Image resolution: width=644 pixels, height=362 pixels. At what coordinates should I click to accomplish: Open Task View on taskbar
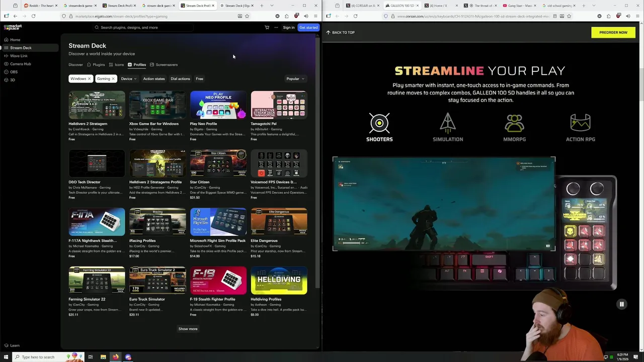point(91,357)
